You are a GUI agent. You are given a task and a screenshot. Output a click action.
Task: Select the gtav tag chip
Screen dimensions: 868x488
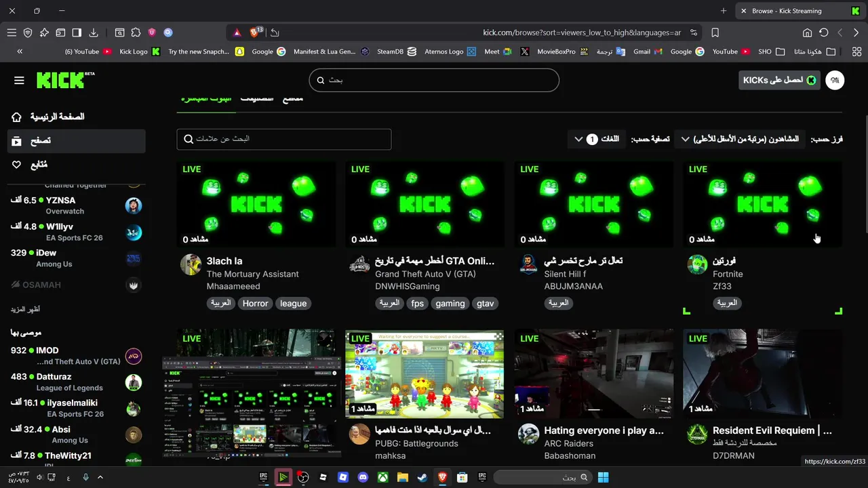tap(486, 304)
